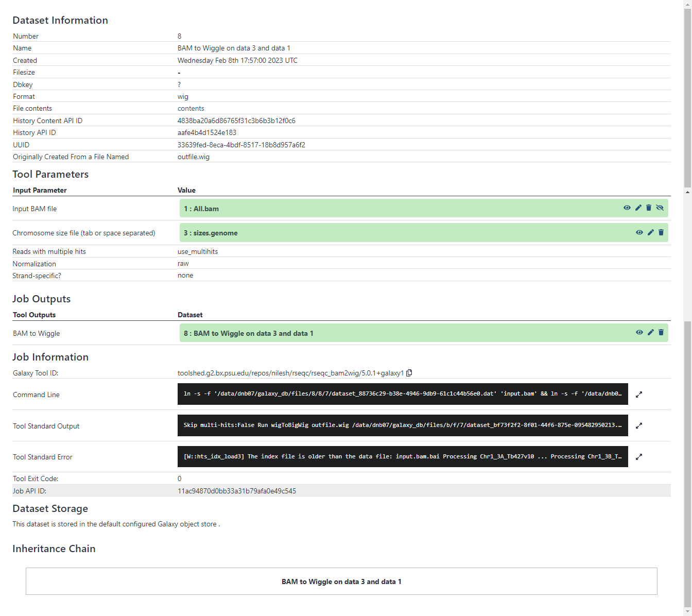Select BAM to Wiggle in the Inheritance Chain
The width and height of the screenshot is (692, 616).
click(341, 581)
